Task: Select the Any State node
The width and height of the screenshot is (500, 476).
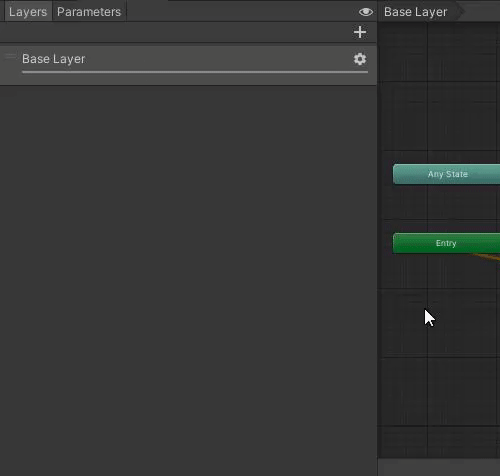Action: pyautogui.click(x=447, y=174)
